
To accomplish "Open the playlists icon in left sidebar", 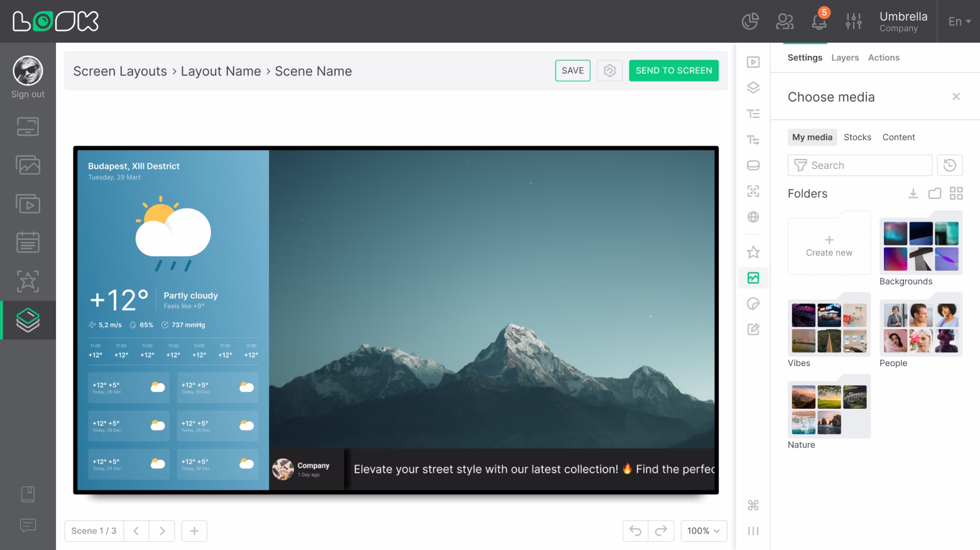I will pos(28,204).
